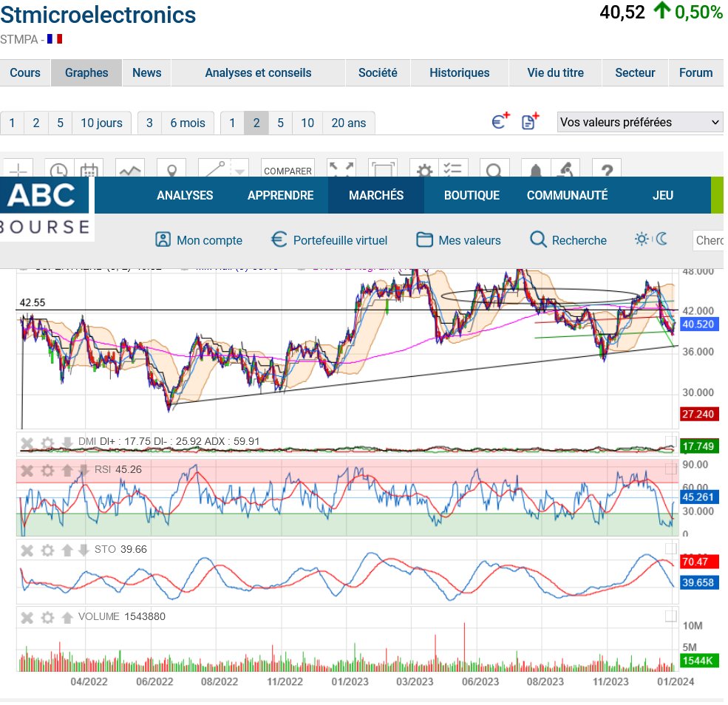Open the Historiques tab
Image resolution: width=728 pixels, height=705 pixels.
pos(460,73)
